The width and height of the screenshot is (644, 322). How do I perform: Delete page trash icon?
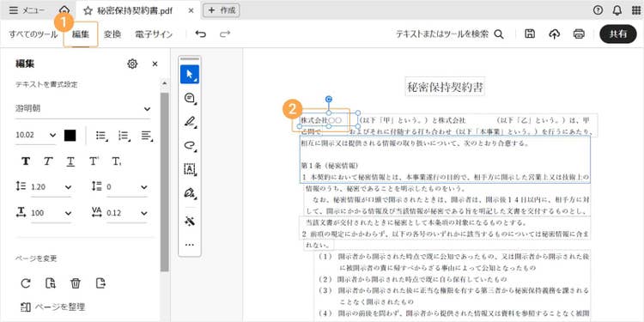point(76,283)
